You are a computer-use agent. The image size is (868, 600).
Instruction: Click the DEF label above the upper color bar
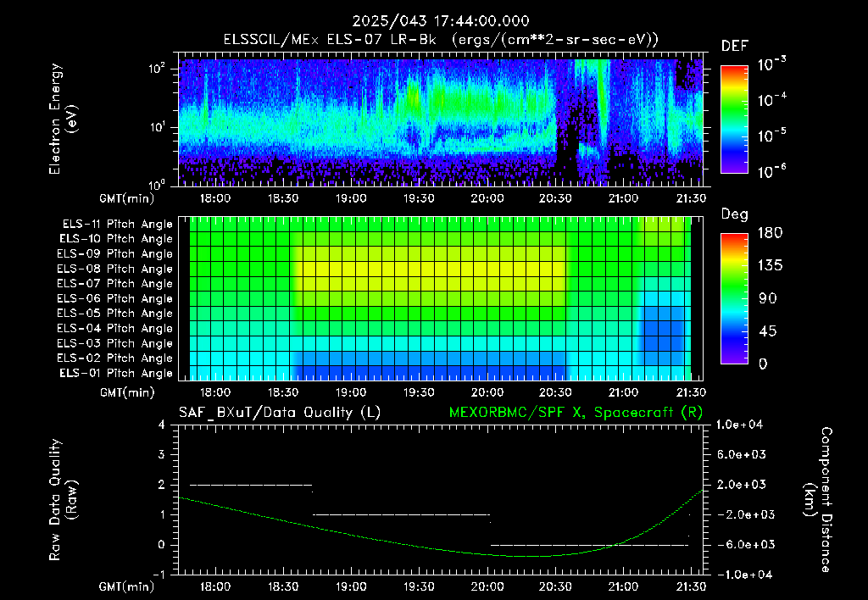[x=734, y=46]
